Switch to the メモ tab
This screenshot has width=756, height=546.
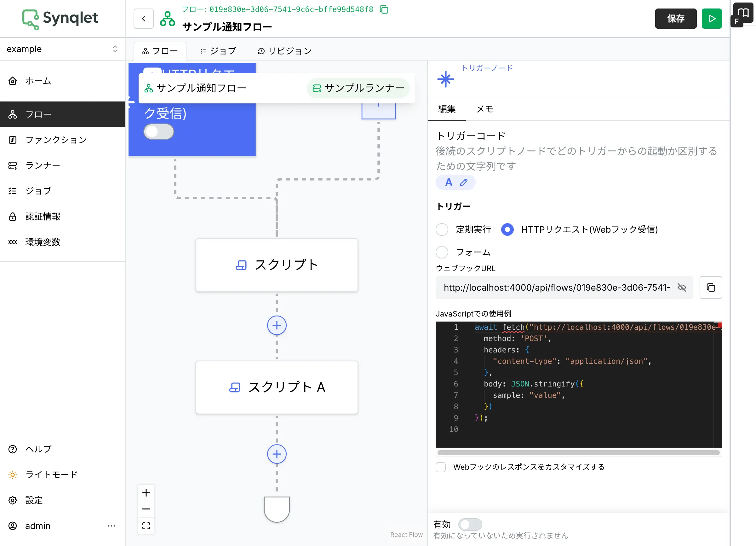(485, 109)
